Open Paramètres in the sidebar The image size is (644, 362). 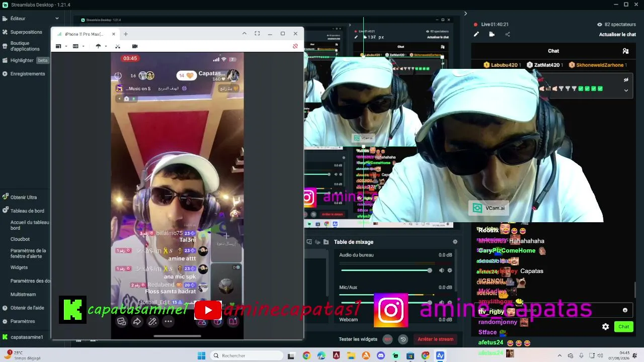click(23, 321)
